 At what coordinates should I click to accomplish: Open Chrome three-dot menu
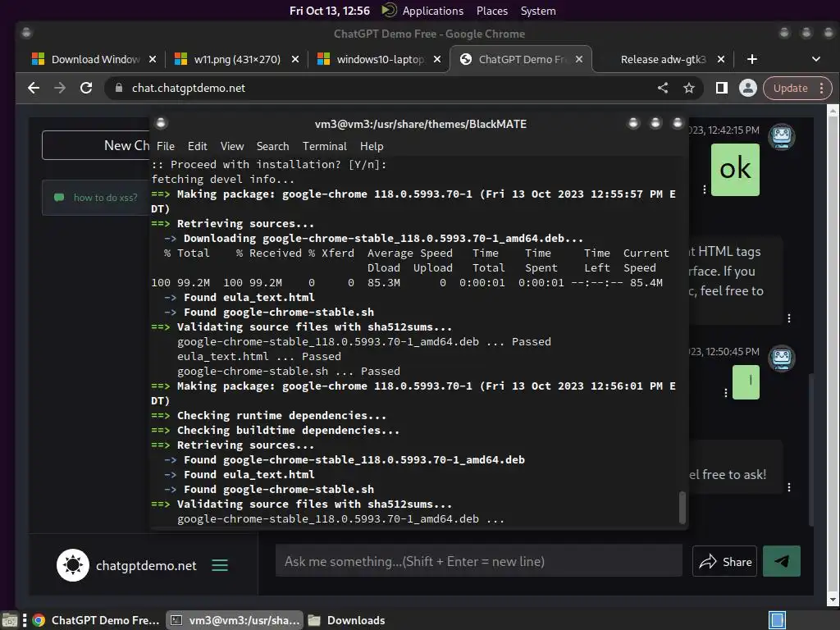pyautogui.click(x=821, y=88)
